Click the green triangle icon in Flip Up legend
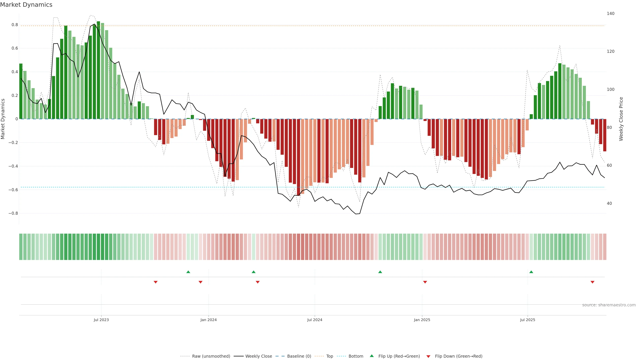 pos(372,356)
